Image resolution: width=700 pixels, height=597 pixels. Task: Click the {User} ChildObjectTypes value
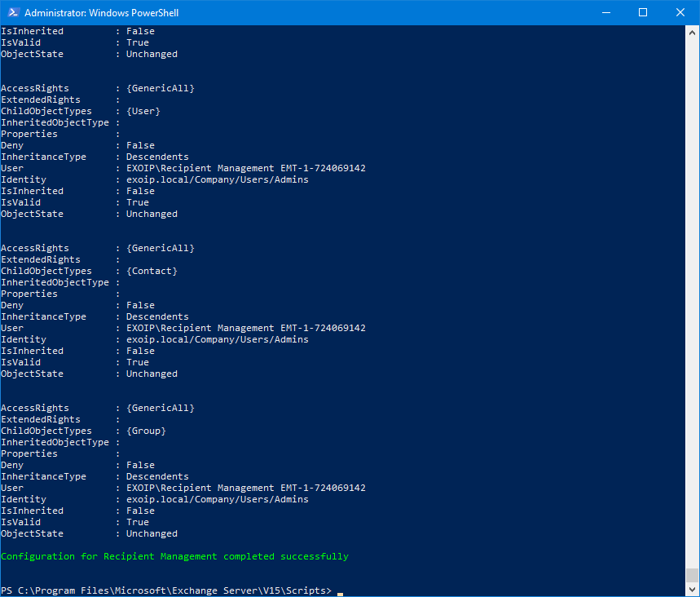pos(143,111)
